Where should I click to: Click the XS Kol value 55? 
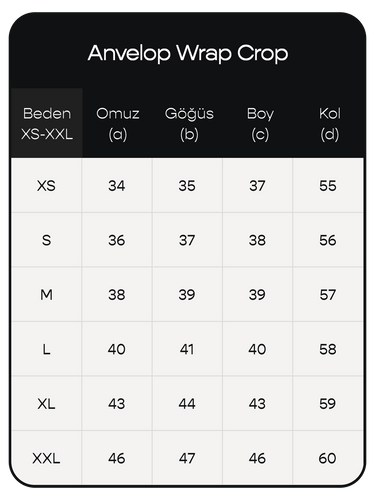pos(328,186)
